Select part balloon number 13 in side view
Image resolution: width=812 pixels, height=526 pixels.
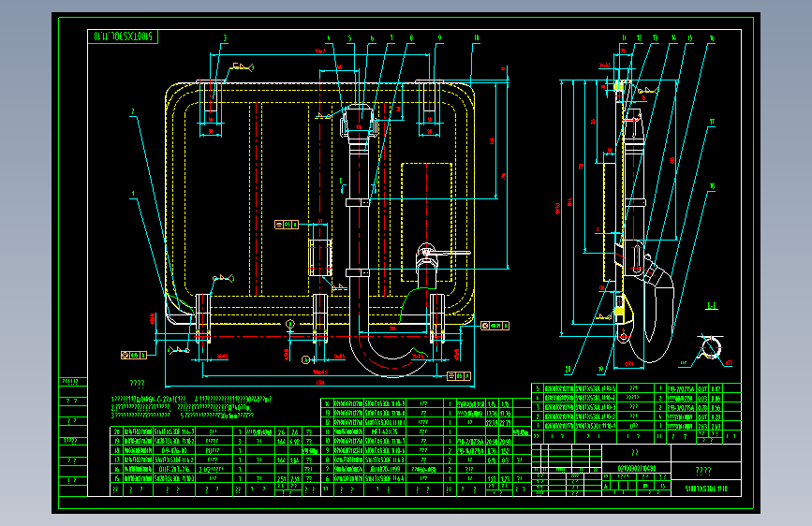tap(655, 37)
